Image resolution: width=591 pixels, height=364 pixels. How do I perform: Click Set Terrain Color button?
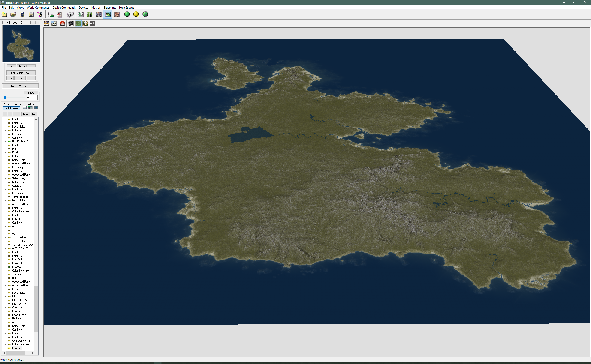[21, 73]
